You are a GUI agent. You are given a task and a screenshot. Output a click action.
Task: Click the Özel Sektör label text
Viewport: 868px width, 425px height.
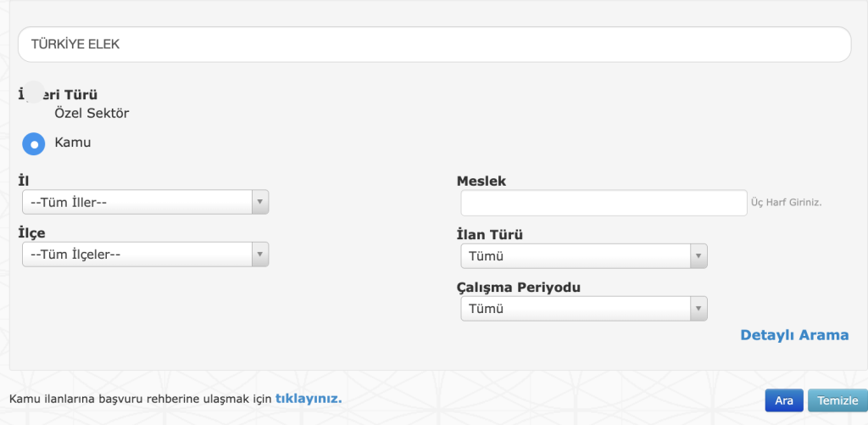(x=92, y=113)
